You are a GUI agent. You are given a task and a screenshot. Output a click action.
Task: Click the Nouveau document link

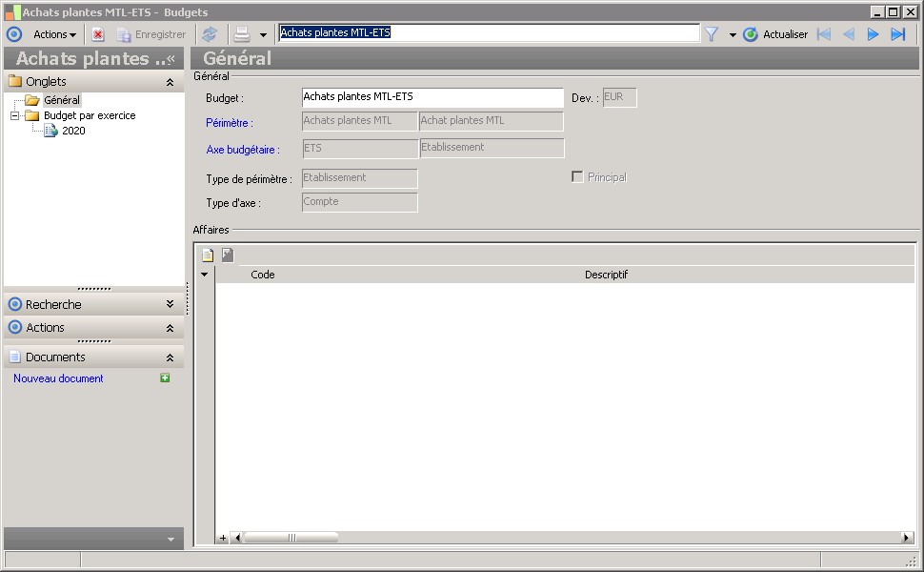click(x=58, y=378)
